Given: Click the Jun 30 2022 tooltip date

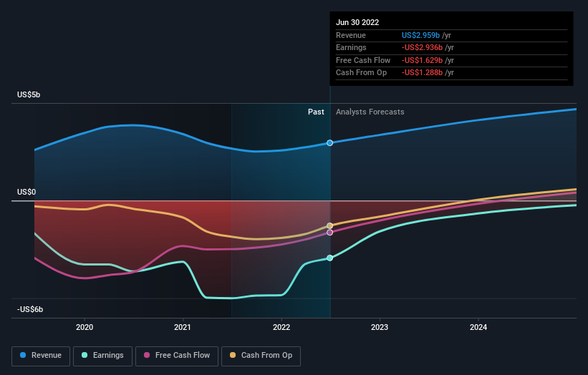Looking at the screenshot, I should (357, 22).
